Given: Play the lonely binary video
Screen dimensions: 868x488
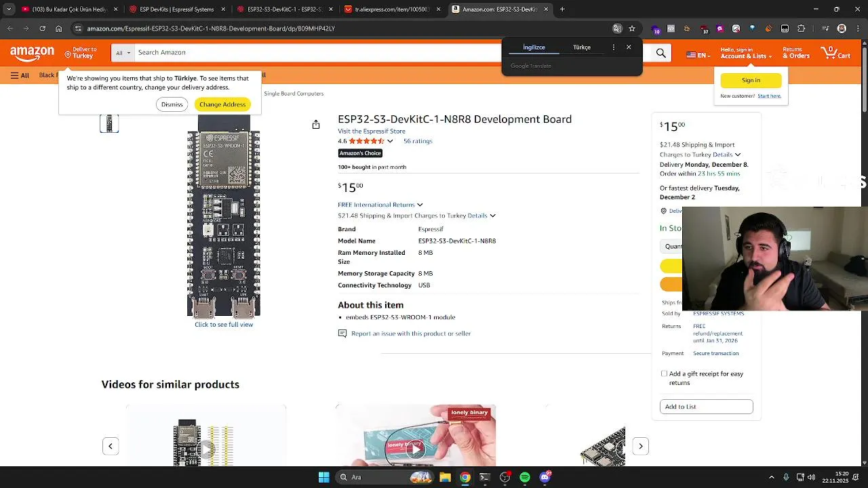Looking at the screenshot, I should coord(416,448).
